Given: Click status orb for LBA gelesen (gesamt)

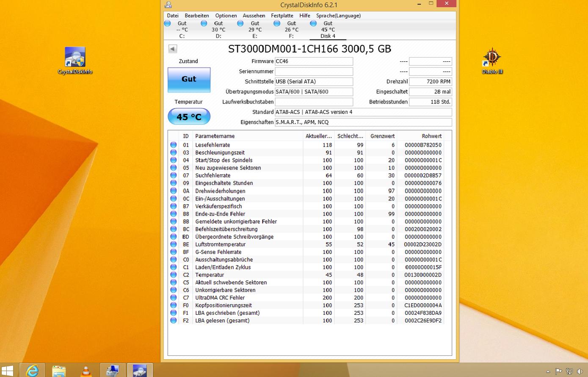Looking at the screenshot, I should point(174,321).
